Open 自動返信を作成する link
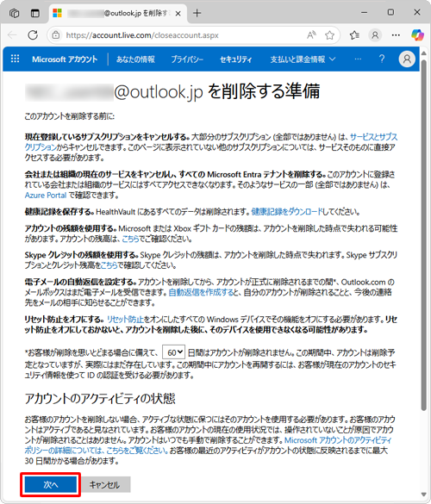The width and height of the screenshot is (431, 504). [201, 292]
